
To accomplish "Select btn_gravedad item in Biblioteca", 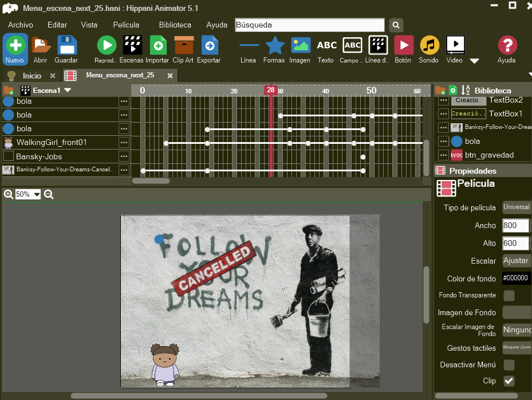I will click(489, 155).
